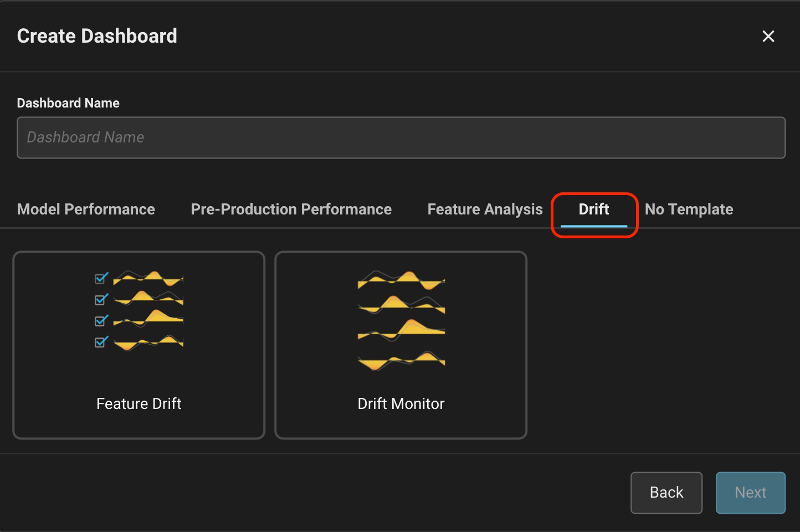Click the bottom yellow chart in Drift Monitor icon
Image resolution: width=800 pixels, height=532 pixels.
pyautogui.click(x=401, y=361)
